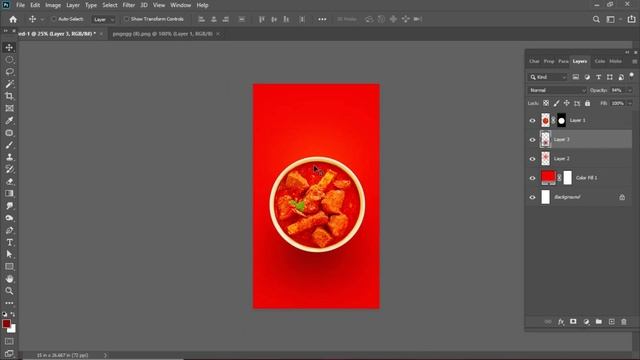This screenshot has height=360, width=640.
Task: Open the Image menu
Action: [x=53, y=5]
